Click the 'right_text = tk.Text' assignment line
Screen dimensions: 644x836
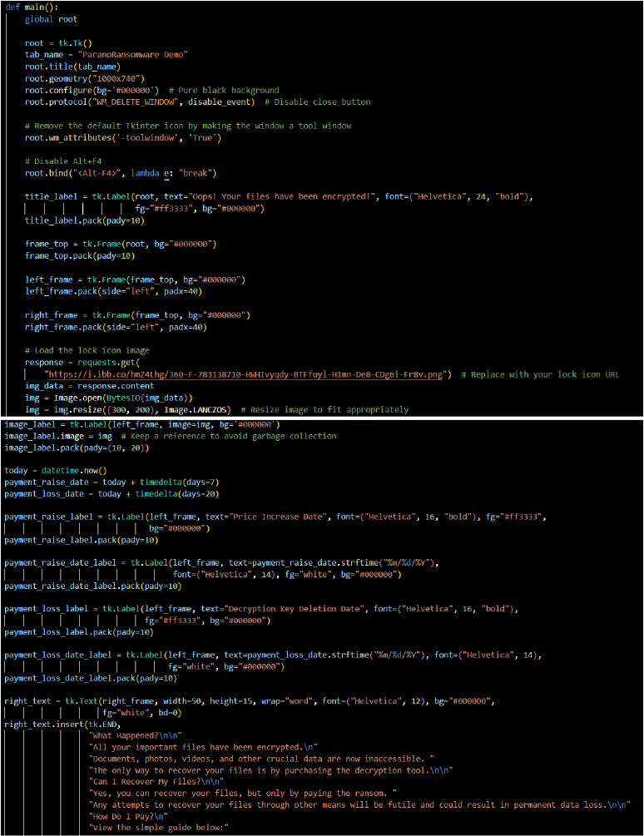click(250, 701)
